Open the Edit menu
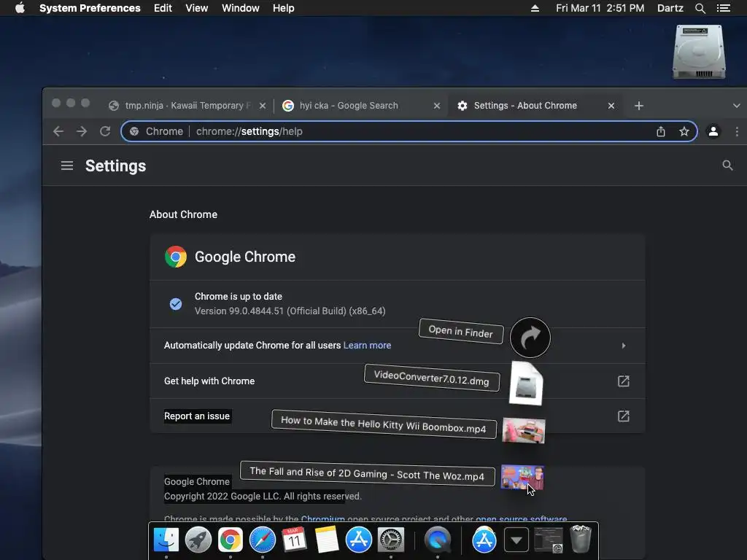The image size is (747, 560). pyautogui.click(x=163, y=8)
